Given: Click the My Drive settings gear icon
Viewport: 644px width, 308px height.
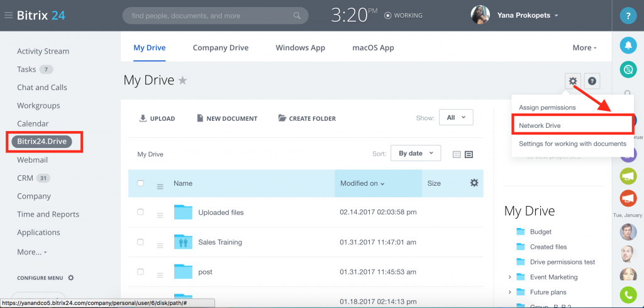Looking at the screenshot, I should 572,81.
